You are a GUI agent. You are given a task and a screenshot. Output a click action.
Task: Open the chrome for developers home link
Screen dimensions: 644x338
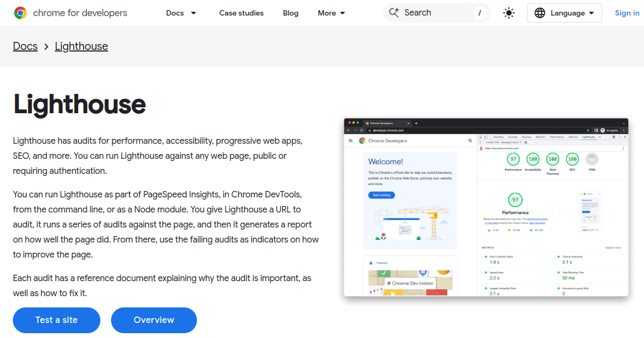point(70,13)
